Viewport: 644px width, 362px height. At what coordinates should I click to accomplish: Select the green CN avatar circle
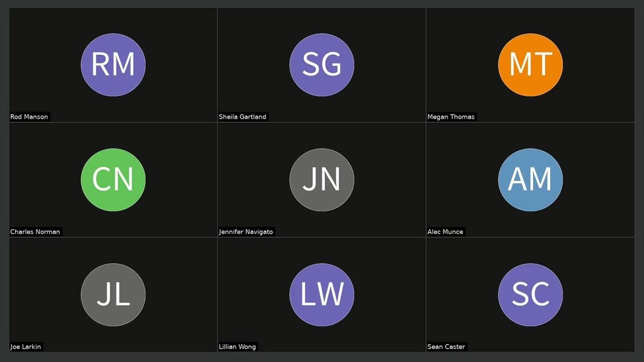pyautogui.click(x=113, y=180)
